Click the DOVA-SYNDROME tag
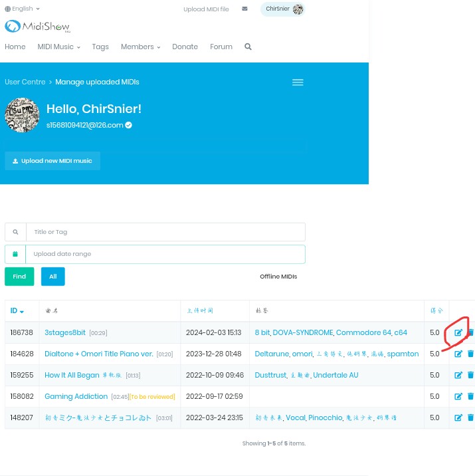The image size is (475, 476). [x=303, y=332]
